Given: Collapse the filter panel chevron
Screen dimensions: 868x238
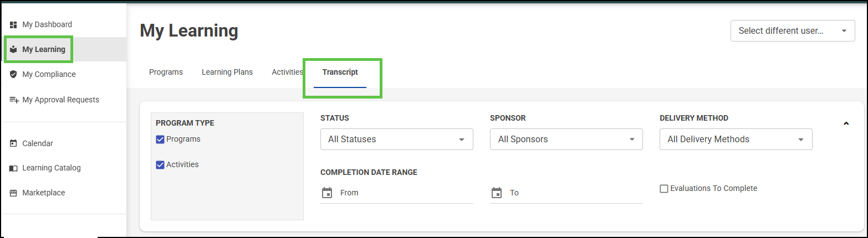Looking at the screenshot, I should (x=846, y=123).
